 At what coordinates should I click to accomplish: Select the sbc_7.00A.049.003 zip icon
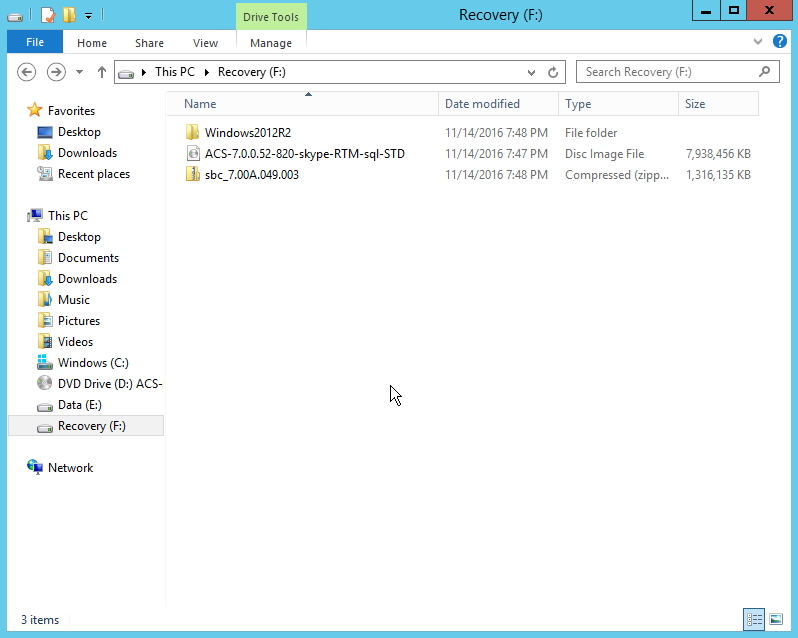click(x=192, y=175)
